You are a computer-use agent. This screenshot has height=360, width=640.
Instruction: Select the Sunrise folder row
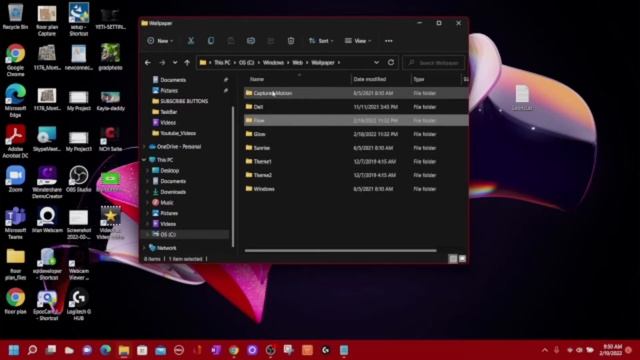coord(356,148)
